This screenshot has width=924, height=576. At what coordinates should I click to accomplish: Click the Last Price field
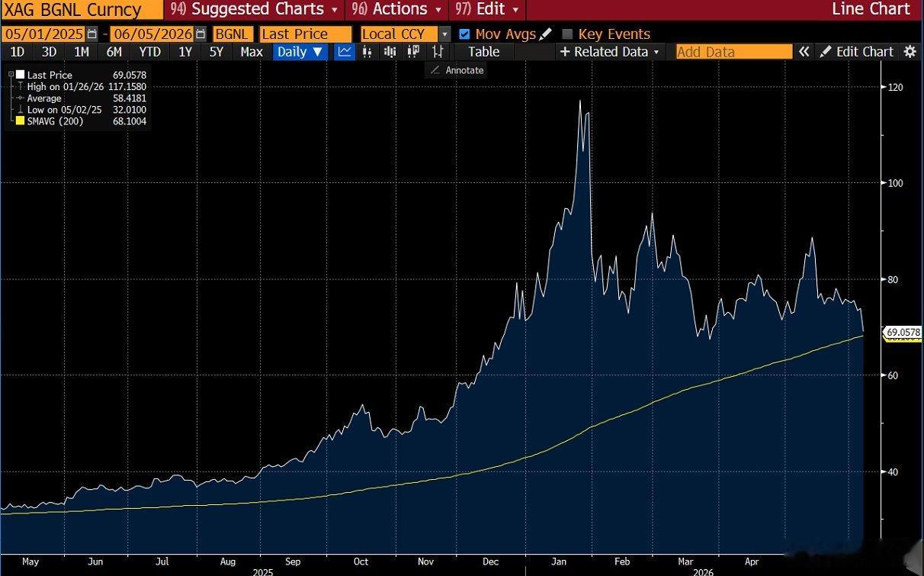[306, 34]
